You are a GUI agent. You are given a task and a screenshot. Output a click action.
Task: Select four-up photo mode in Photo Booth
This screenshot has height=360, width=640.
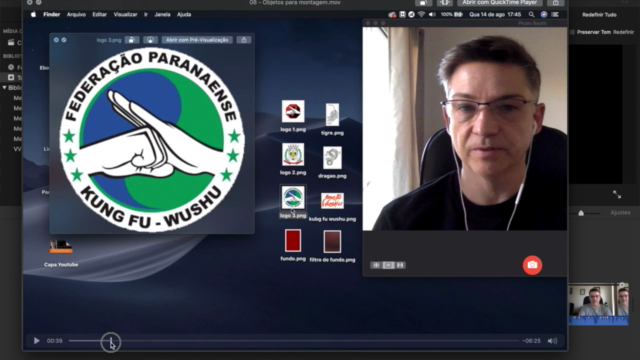(x=376, y=265)
